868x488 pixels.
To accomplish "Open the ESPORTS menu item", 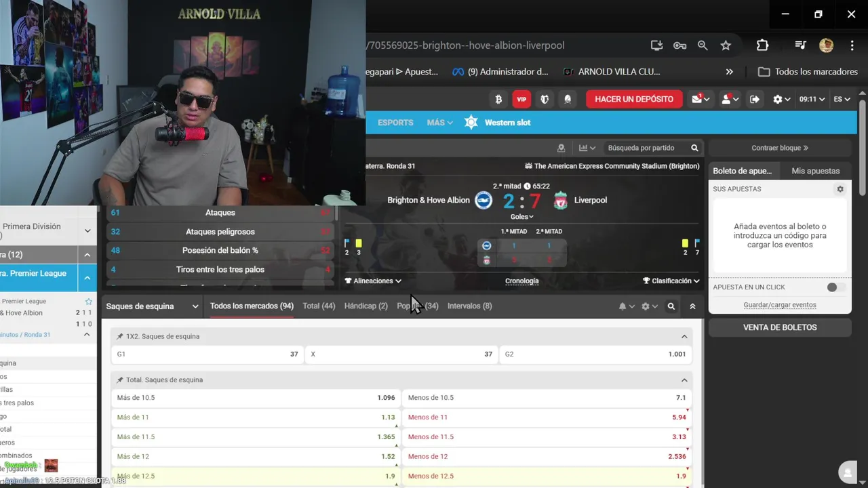I will point(395,123).
